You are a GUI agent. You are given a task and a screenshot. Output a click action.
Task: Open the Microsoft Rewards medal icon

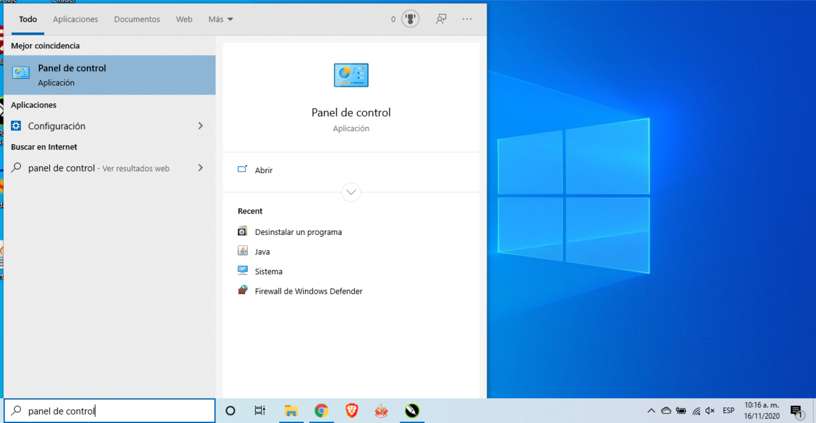[410, 19]
